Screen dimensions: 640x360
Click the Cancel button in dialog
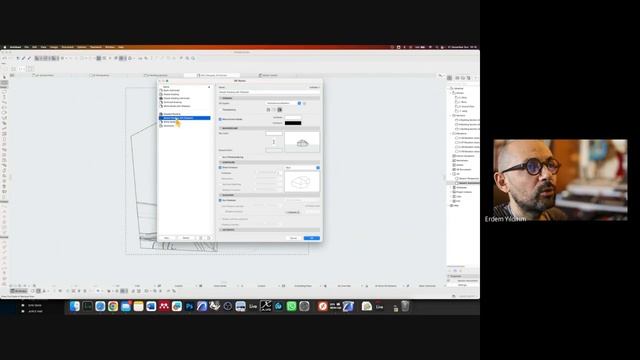tap(293, 238)
